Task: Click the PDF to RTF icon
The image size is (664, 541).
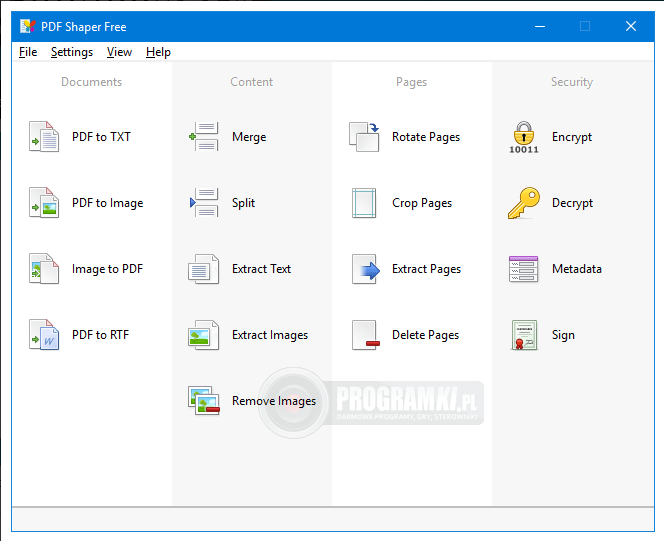Action: click(x=44, y=335)
